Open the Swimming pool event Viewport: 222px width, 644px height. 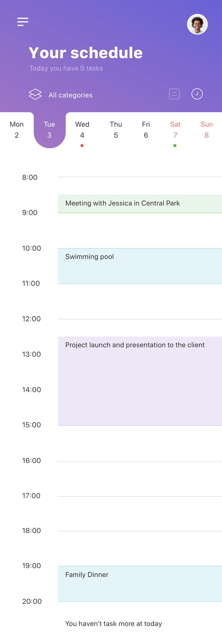tap(140, 266)
